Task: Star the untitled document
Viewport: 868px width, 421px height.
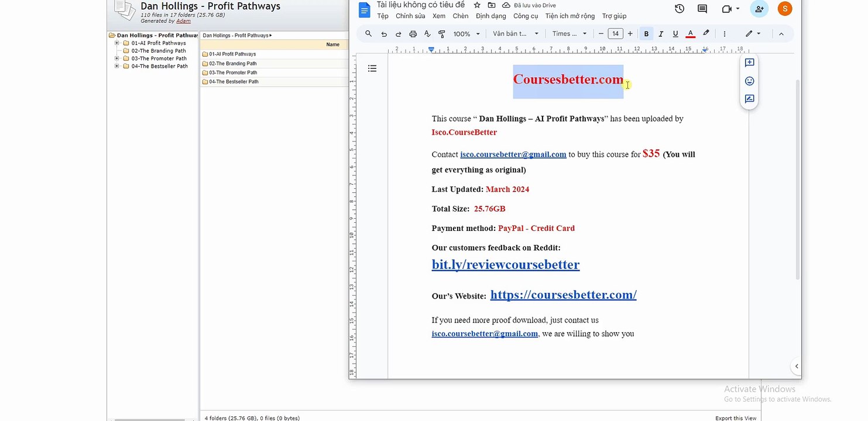Action: click(x=477, y=5)
